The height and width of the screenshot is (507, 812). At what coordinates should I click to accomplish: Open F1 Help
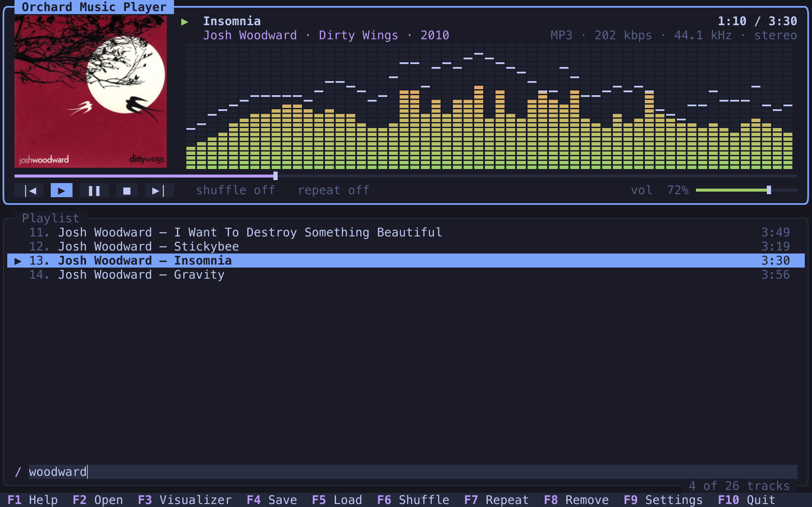pos(33,500)
